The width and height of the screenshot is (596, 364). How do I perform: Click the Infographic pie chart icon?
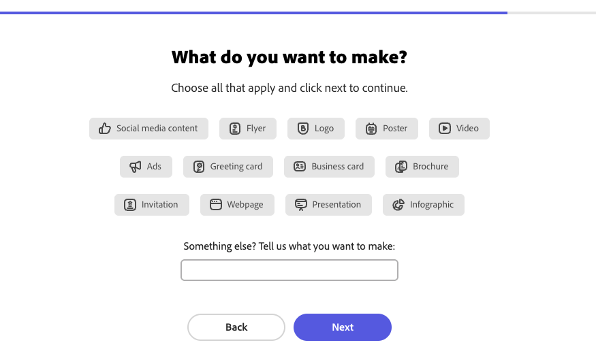[x=398, y=205]
